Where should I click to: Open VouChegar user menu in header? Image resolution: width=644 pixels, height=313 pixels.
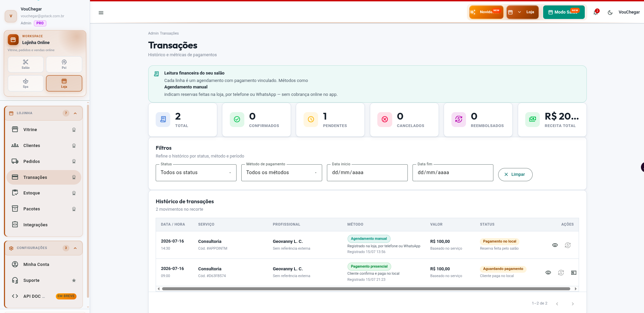pyautogui.click(x=629, y=12)
